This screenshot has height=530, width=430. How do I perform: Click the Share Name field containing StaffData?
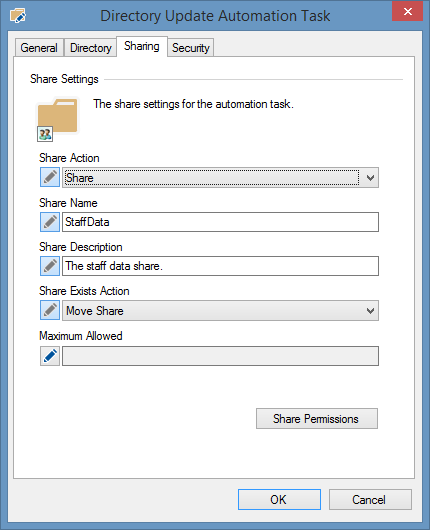(x=220, y=222)
